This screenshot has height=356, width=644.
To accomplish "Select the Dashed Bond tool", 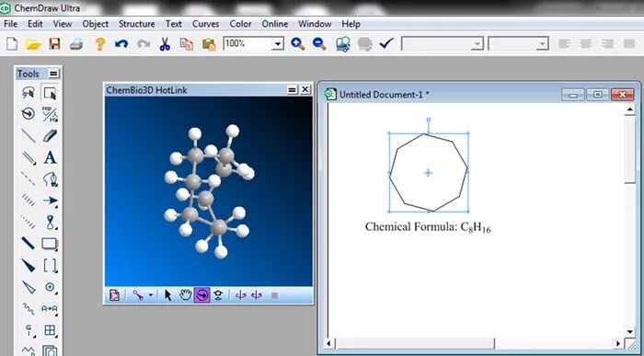I will tap(28, 178).
